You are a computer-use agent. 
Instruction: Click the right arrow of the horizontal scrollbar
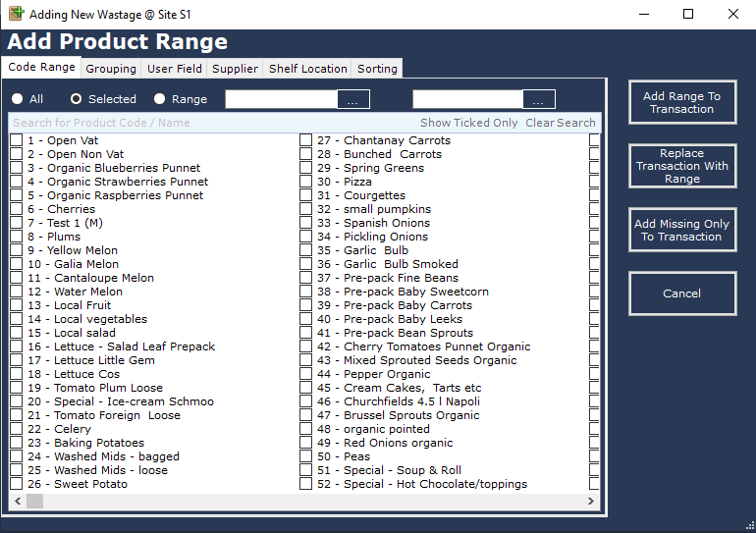(591, 502)
